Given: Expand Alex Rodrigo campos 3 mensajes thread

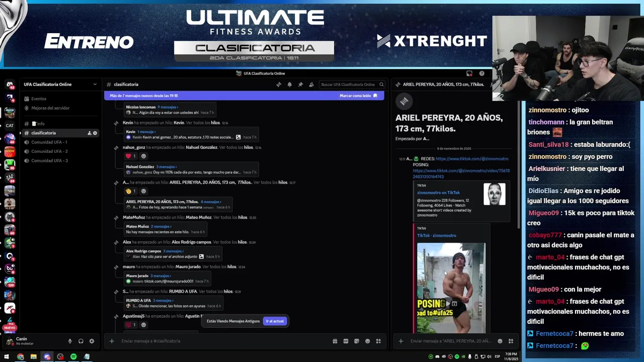Looking at the screenshot, I should [x=173, y=251].
